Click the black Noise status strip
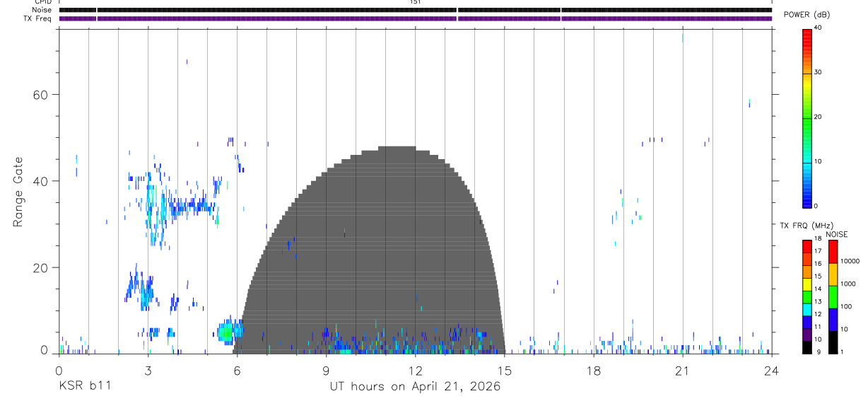The image size is (868, 401). point(415,10)
